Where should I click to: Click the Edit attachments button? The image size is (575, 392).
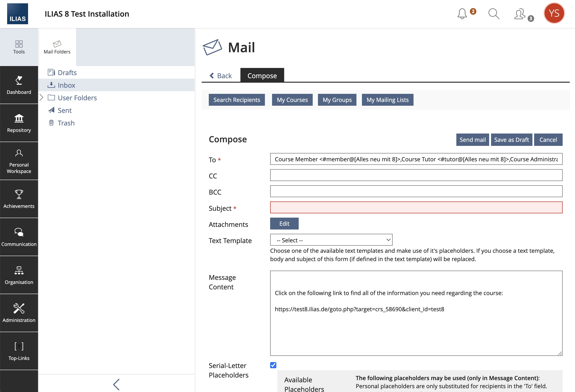[284, 223]
